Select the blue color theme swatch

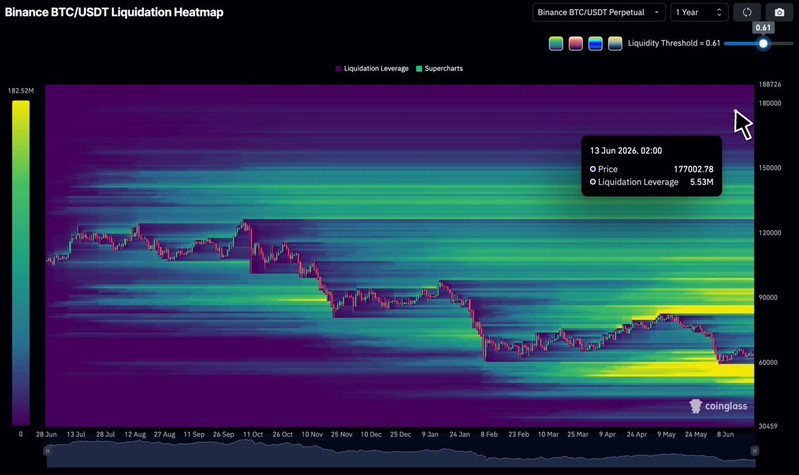click(x=595, y=43)
